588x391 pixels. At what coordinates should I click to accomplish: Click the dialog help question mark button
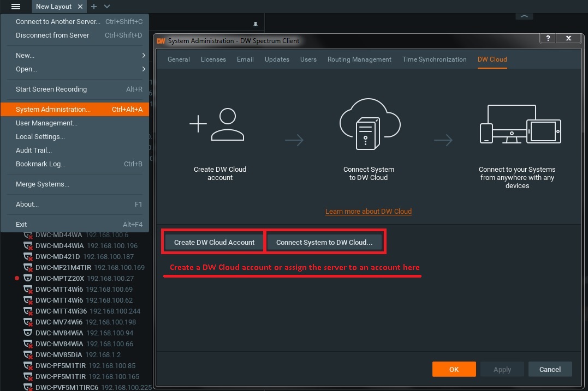(548, 38)
